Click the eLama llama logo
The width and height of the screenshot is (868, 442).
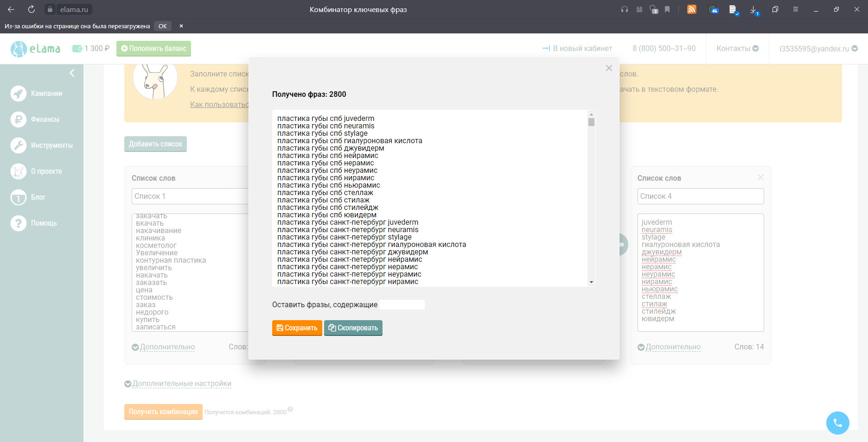coord(36,49)
